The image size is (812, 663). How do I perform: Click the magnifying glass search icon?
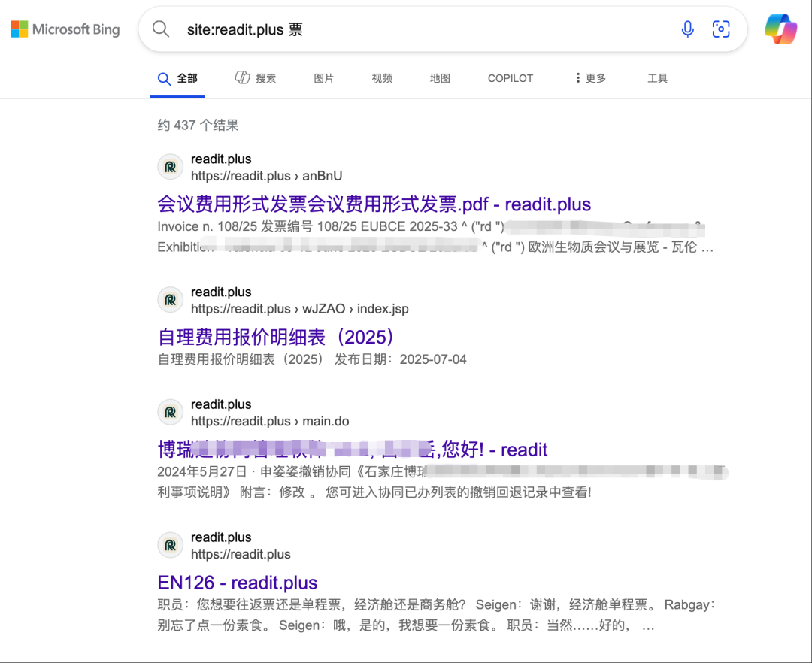[x=161, y=29]
